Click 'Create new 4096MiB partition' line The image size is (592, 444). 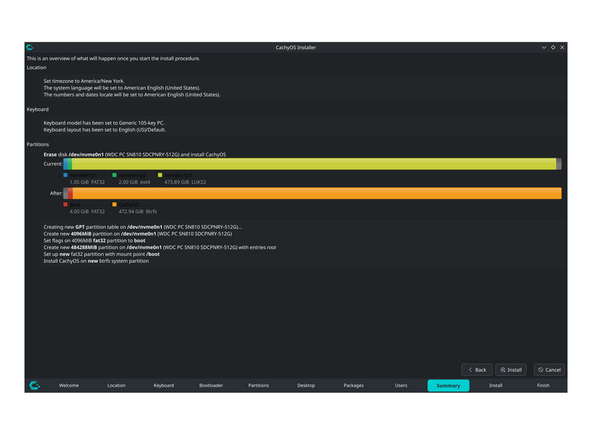(138, 234)
